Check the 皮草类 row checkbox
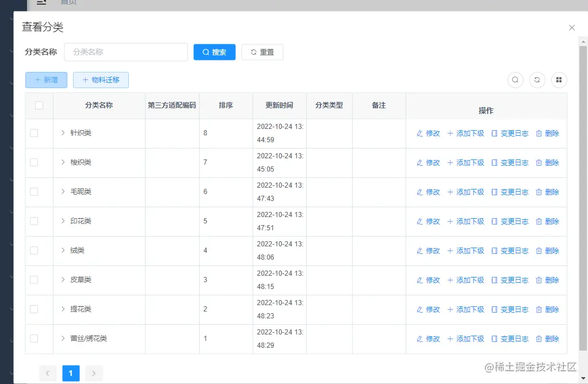The height and width of the screenshot is (384, 588). click(34, 280)
